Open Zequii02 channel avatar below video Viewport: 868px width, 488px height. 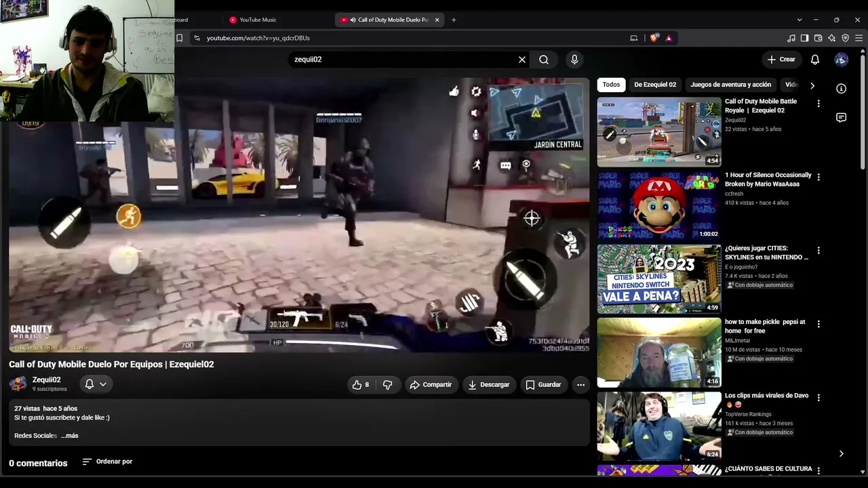point(18,384)
